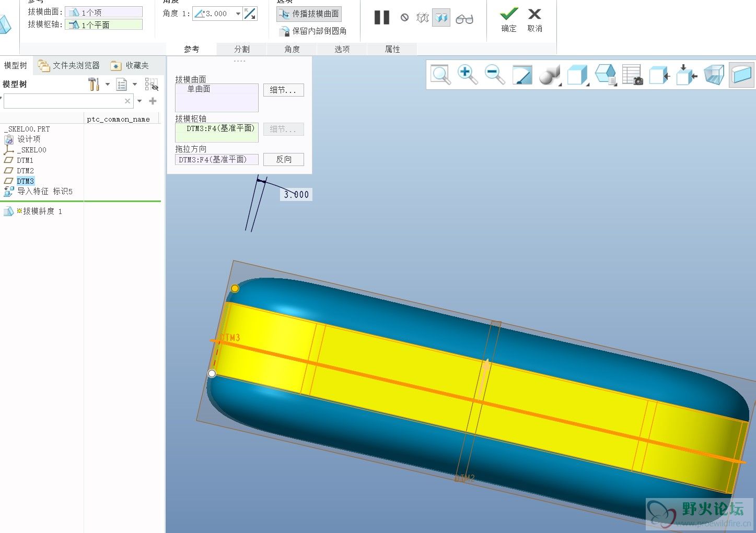Image resolution: width=756 pixels, height=533 pixels.
Task: Click the plus icon beside search
Action: click(153, 101)
